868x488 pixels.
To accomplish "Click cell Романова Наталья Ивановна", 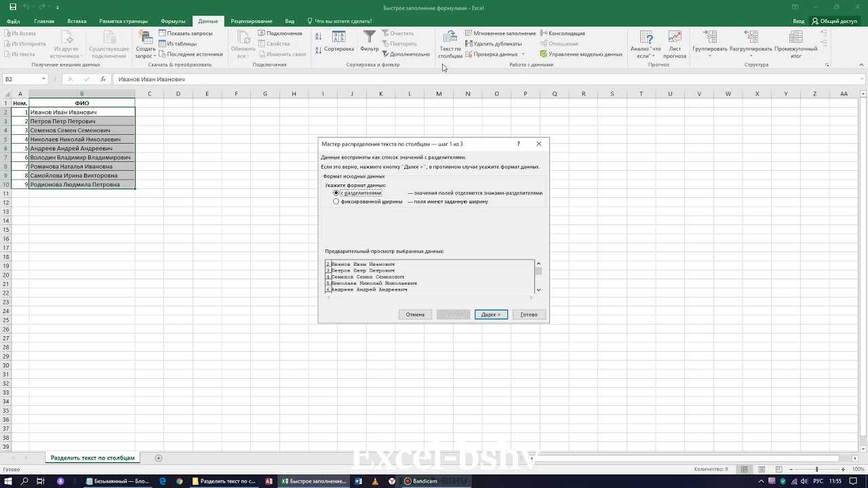I will click(x=82, y=166).
